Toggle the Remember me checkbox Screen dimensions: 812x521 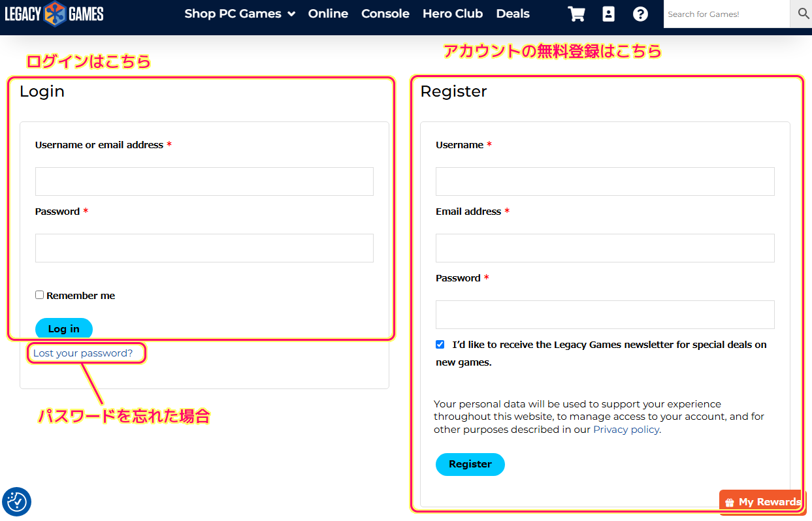[x=39, y=295]
